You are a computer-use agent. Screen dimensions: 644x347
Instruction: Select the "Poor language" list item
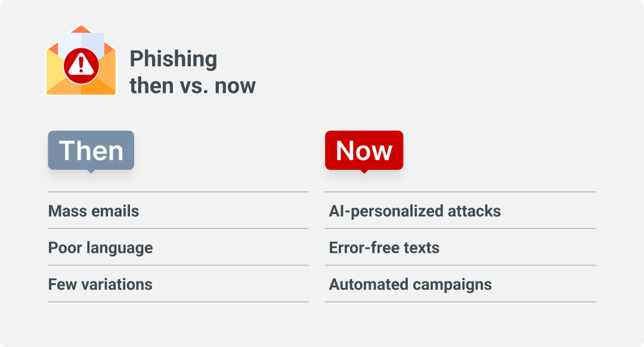(100, 247)
